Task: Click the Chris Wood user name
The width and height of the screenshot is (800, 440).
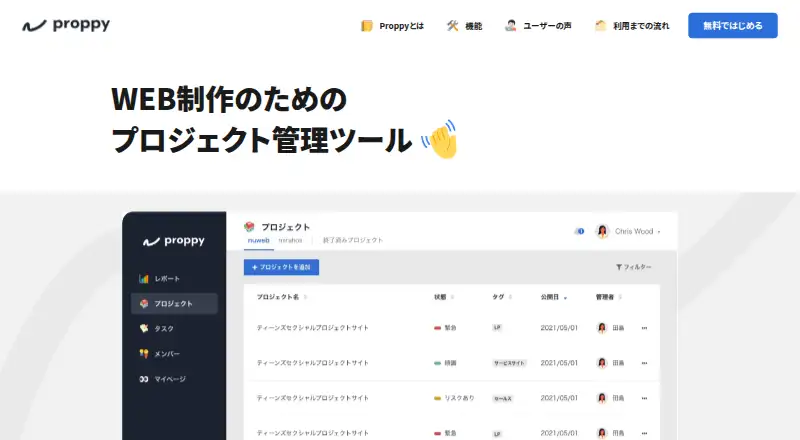Action: pyautogui.click(x=634, y=231)
